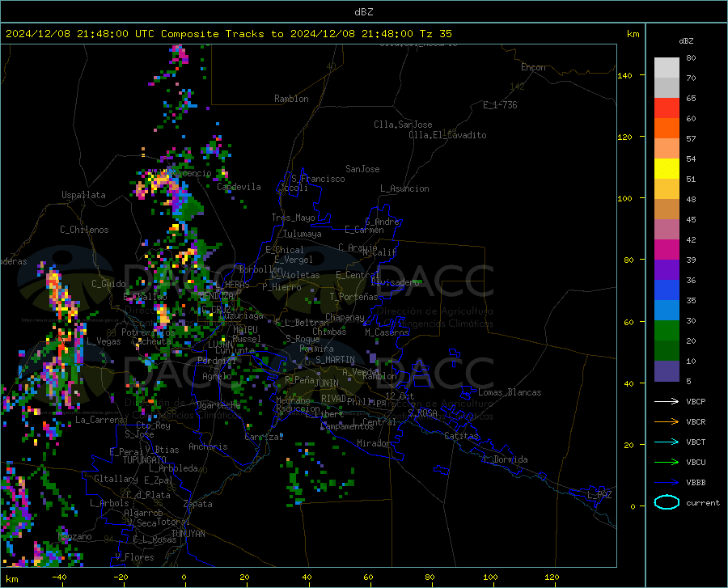The image size is (728, 588).
Task: Click the MENDOZA city label
Action: tap(216, 296)
